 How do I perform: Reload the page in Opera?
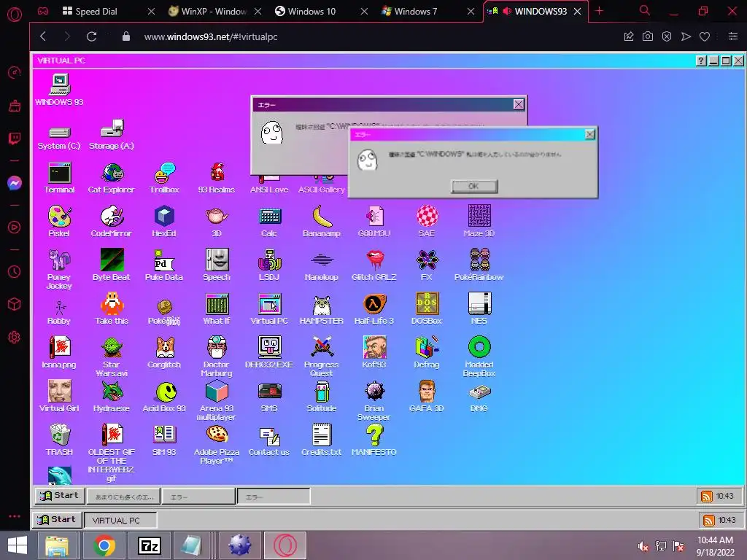(x=91, y=36)
